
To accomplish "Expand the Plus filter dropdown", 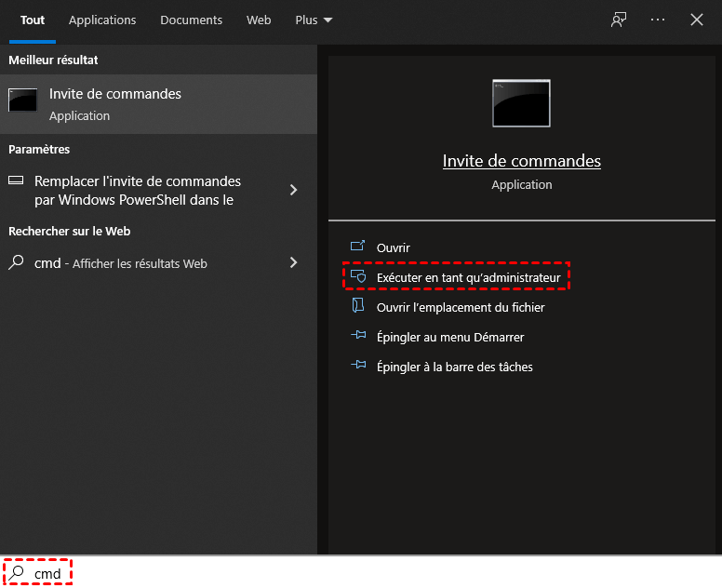I will coord(314,20).
